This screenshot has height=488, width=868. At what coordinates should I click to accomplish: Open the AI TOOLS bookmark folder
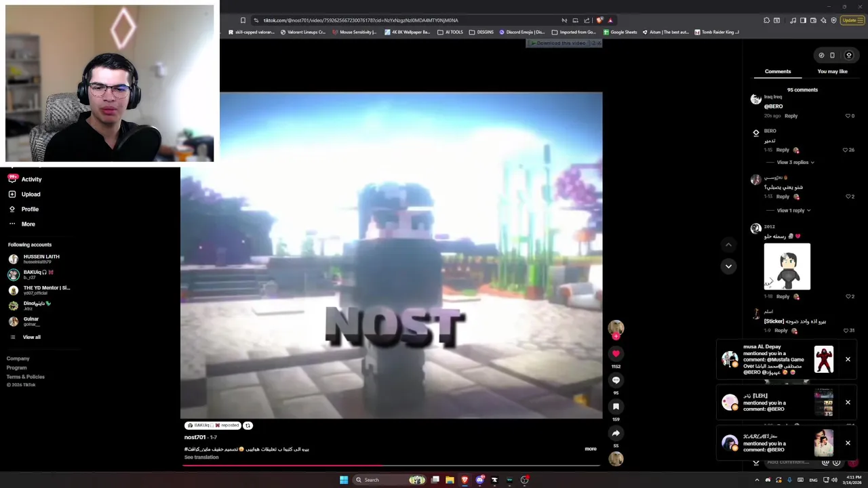pyautogui.click(x=450, y=32)
